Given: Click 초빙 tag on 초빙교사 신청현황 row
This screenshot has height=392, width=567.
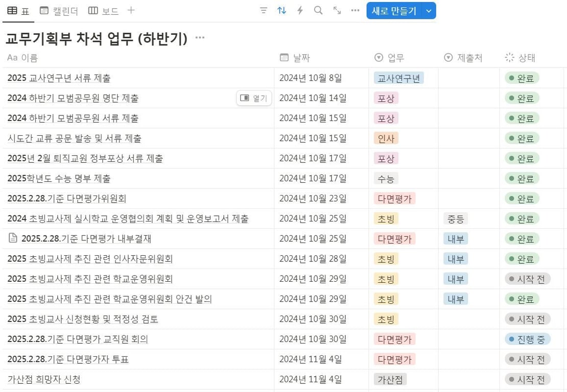Looking at the screenshot, I should (386, 319).
